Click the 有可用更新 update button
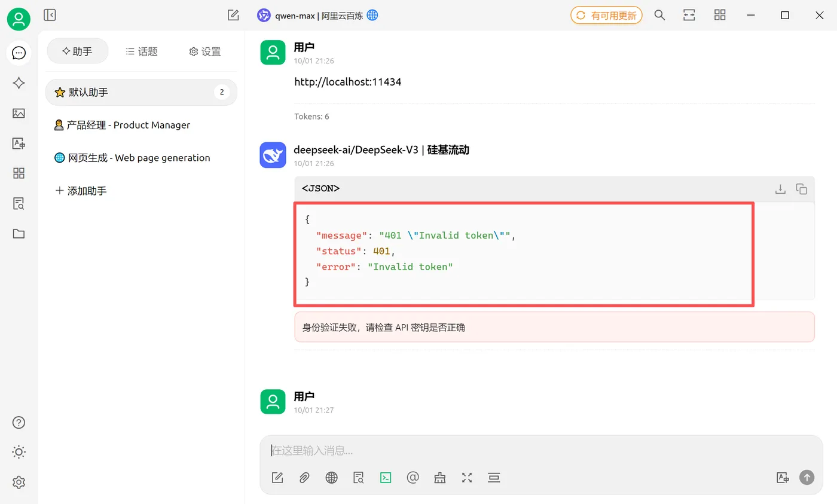The width and height of the screenshot is (837, 504). coord(606,15)
